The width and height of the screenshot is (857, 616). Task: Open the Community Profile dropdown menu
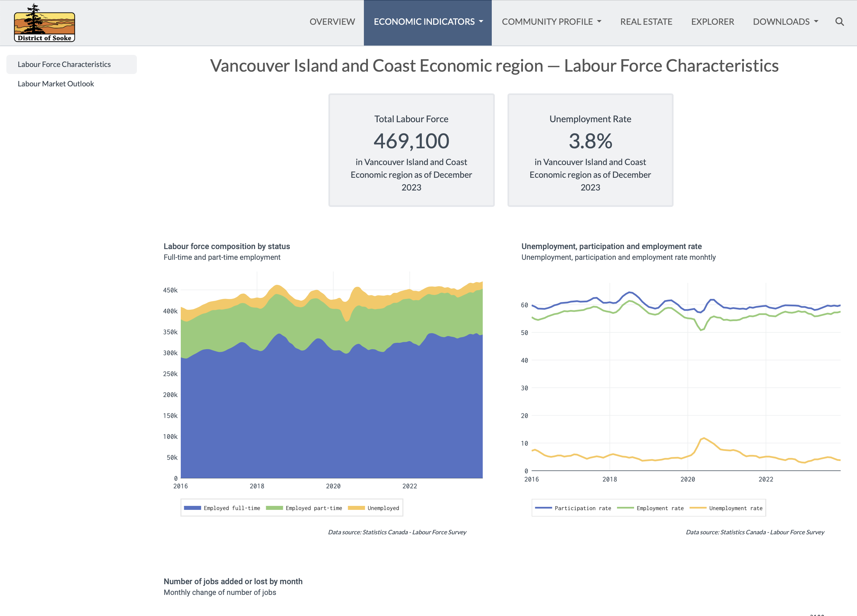551,22
